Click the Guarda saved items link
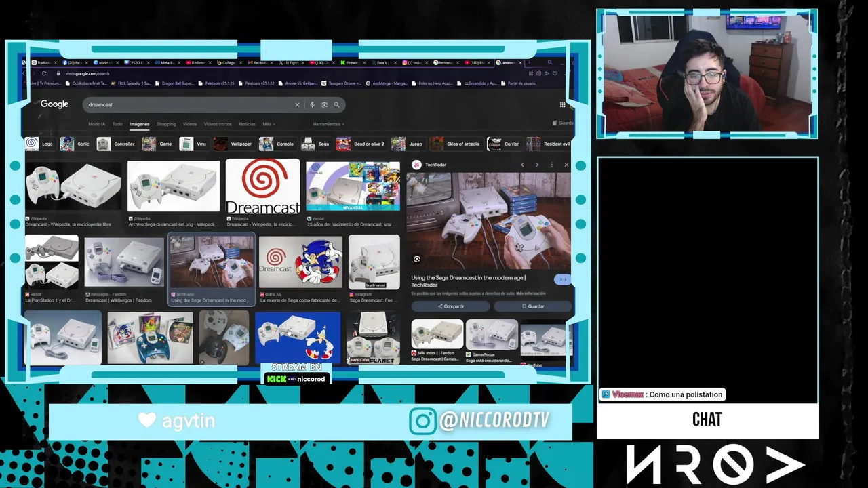This screenshot has height=488, width=868. (x=563, y=123)
